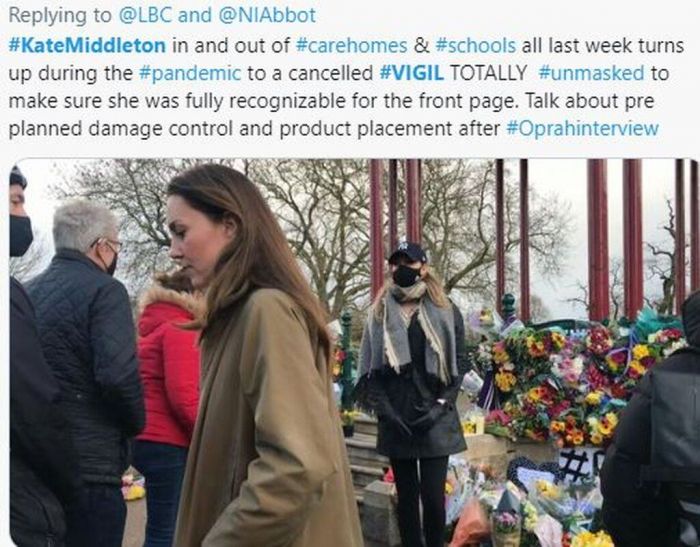Screen dimensions: 700x547
Task: Visit the #unmasked hashtag
Action: point(592,73)
